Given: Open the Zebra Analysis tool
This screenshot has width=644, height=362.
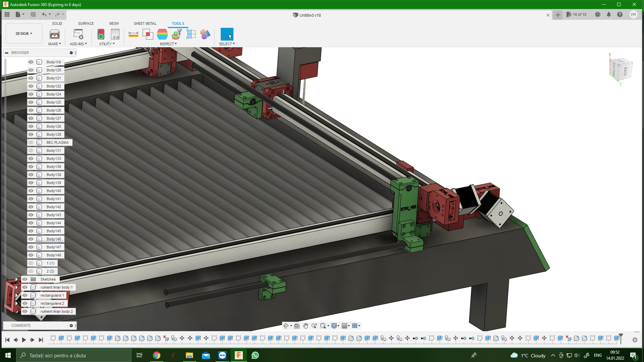Looking at the screenshot, I should (x=162, y=34).
